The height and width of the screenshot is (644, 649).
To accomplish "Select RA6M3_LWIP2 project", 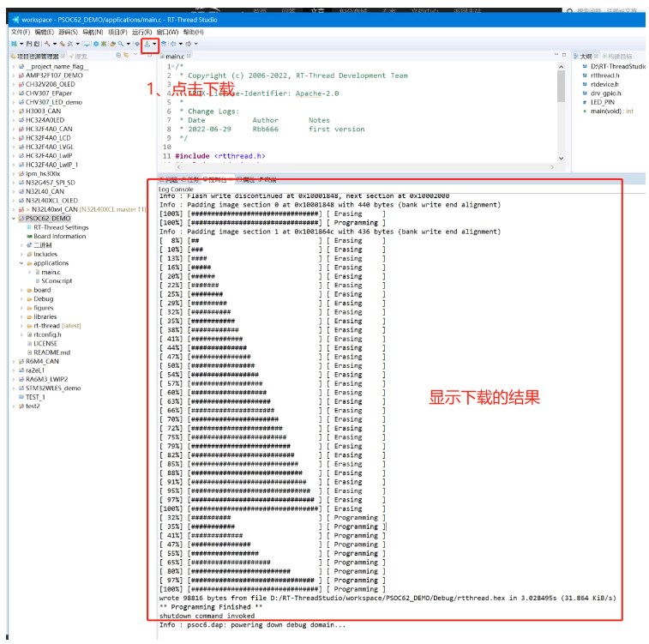I will tap(47, 379).
